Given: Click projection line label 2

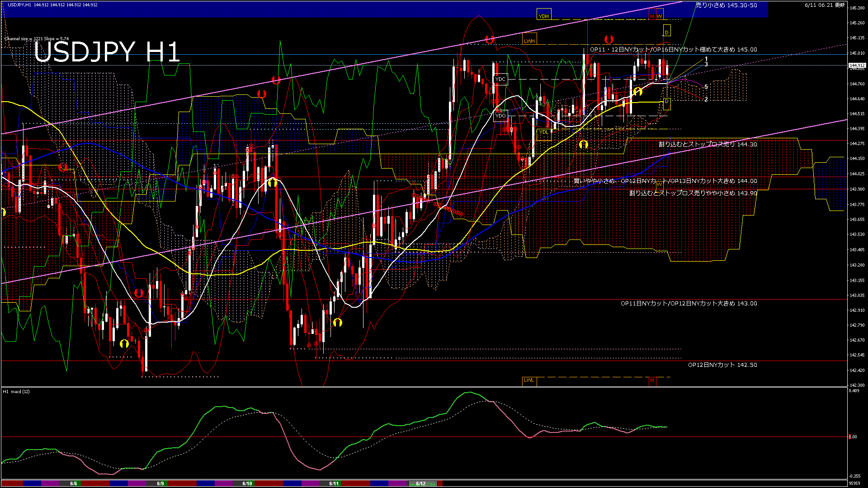Looking at the screenshot, I should click(x=706, y=99).
